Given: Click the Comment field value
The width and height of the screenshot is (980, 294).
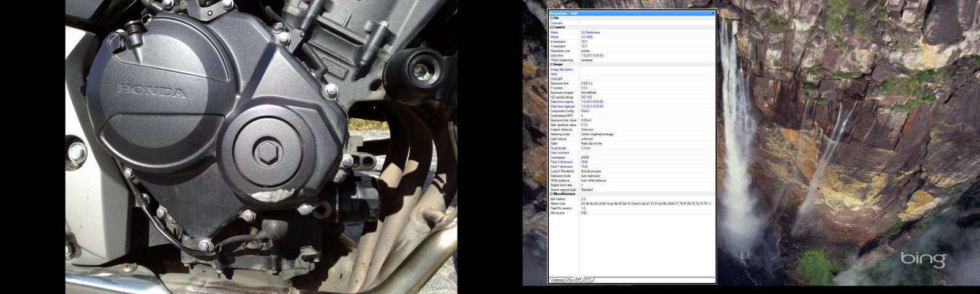Looking at the screenshot, I should 647,23.
